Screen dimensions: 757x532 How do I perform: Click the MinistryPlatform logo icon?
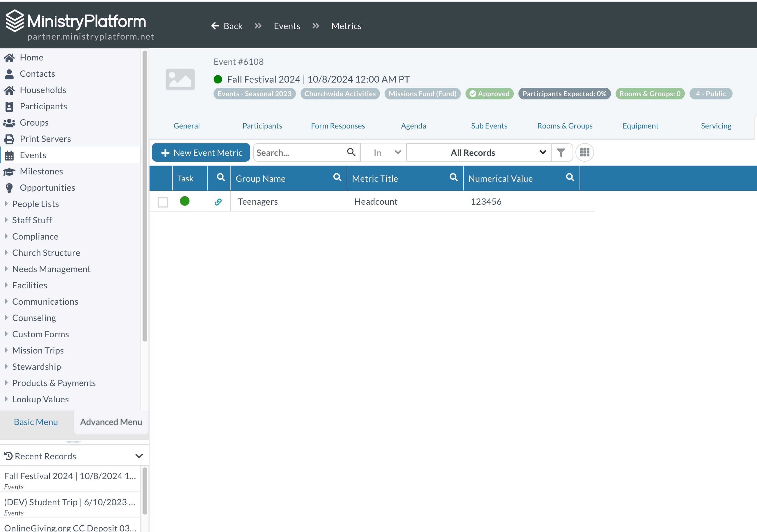click(x=15, y=21)
